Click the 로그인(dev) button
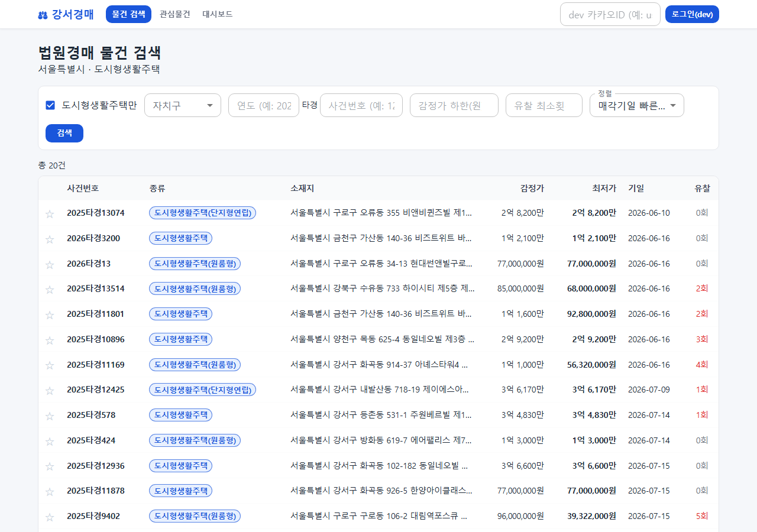This screenshot has width=757, height=532. 692,14
